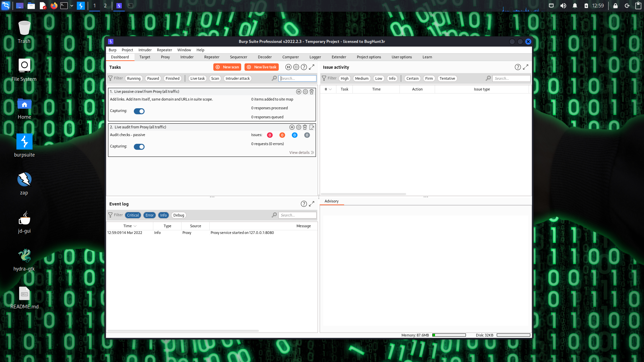Sort issues by Issue type column
644x362 pixels.
coord(482,89)
